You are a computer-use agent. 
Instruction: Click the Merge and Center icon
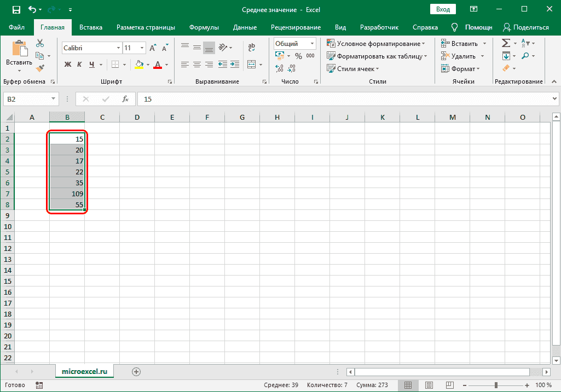(x=252, y=65)
